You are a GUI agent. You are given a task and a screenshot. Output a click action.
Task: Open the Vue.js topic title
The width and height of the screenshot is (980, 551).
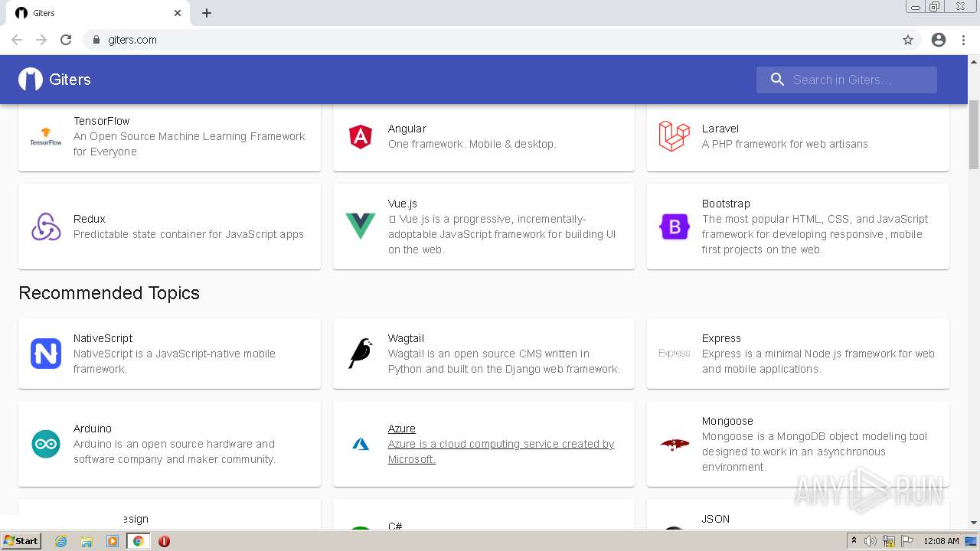tap(403, 204)
